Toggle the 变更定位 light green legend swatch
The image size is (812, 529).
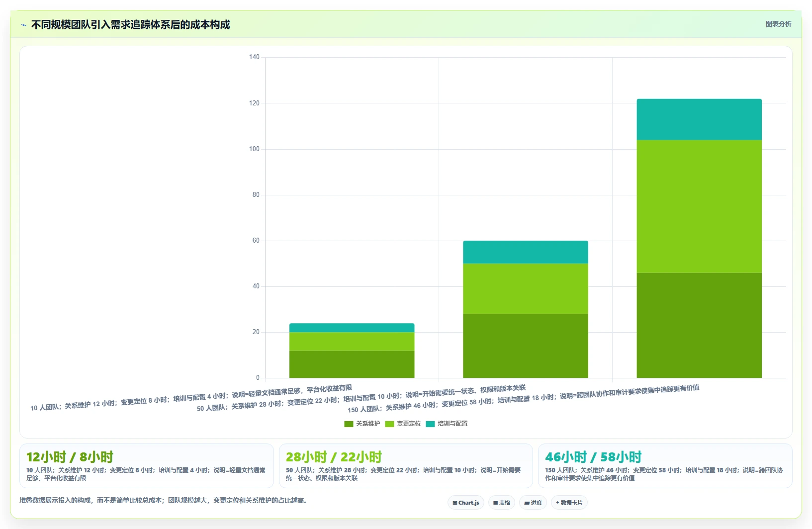[x=389, y=424]
